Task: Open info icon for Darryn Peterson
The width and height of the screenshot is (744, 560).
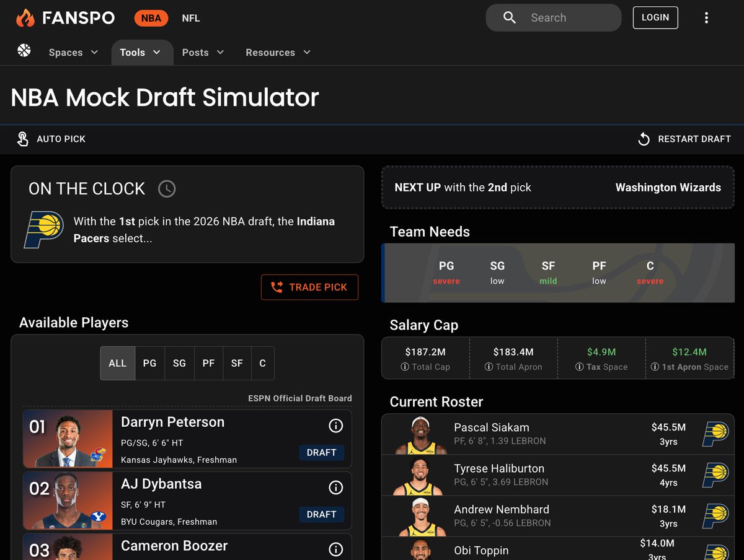Action: coord(335,426)
